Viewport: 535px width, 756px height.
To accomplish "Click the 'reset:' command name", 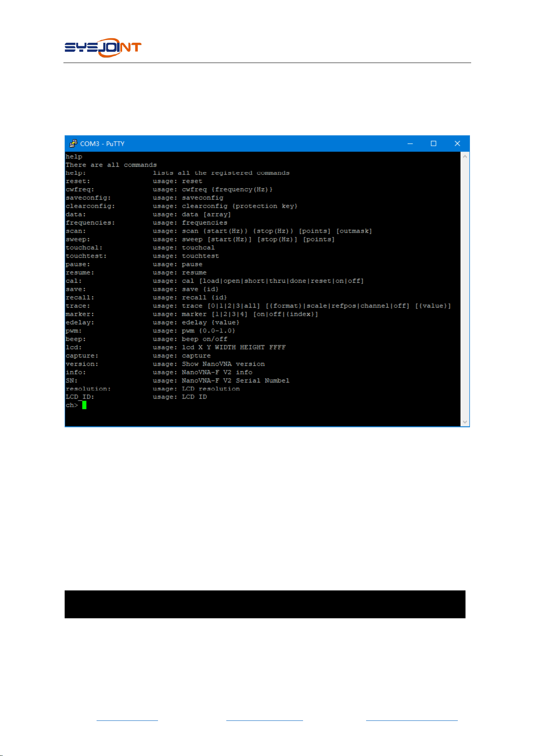I will (x=78, y=181).
